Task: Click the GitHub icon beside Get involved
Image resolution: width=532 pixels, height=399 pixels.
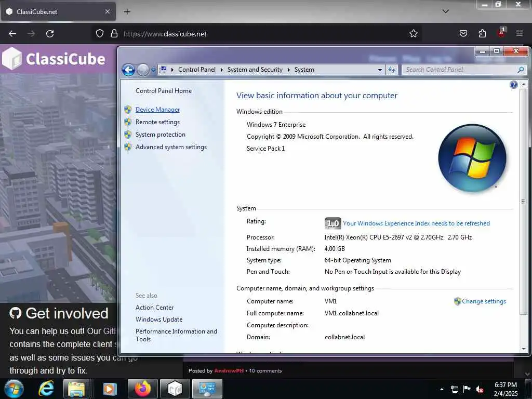Action: 16,313
